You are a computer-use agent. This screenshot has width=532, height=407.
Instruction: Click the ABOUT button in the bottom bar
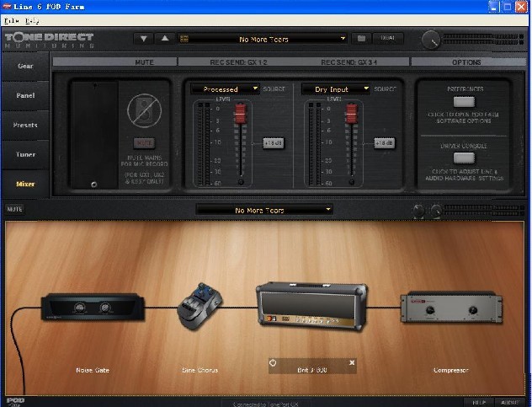(510, 403)
